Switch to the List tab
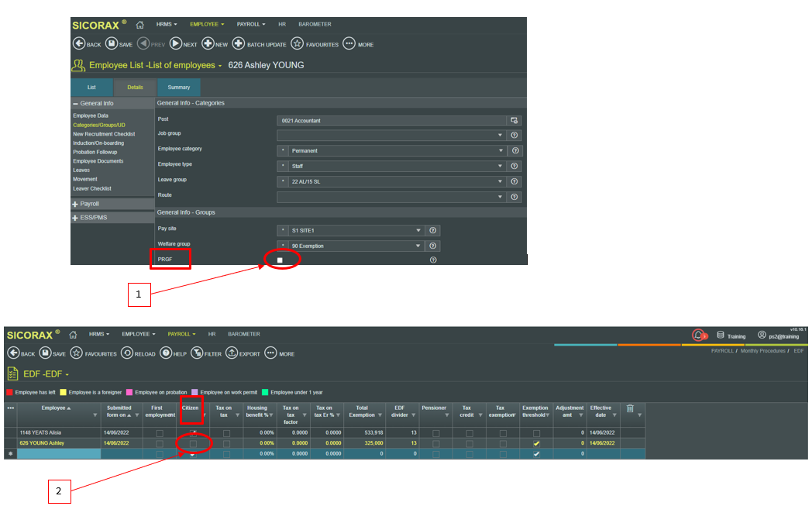Viewport: 812px width, 506px height. pos(91,88)
